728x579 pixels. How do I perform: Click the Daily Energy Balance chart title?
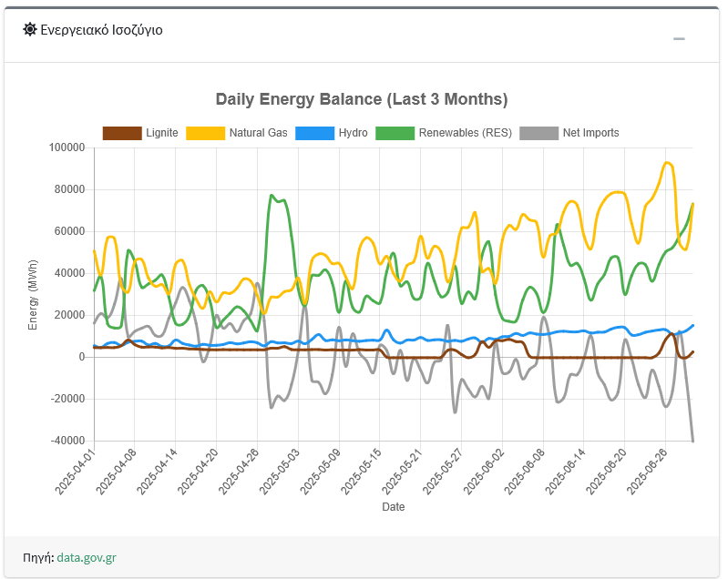coord(362,98)
